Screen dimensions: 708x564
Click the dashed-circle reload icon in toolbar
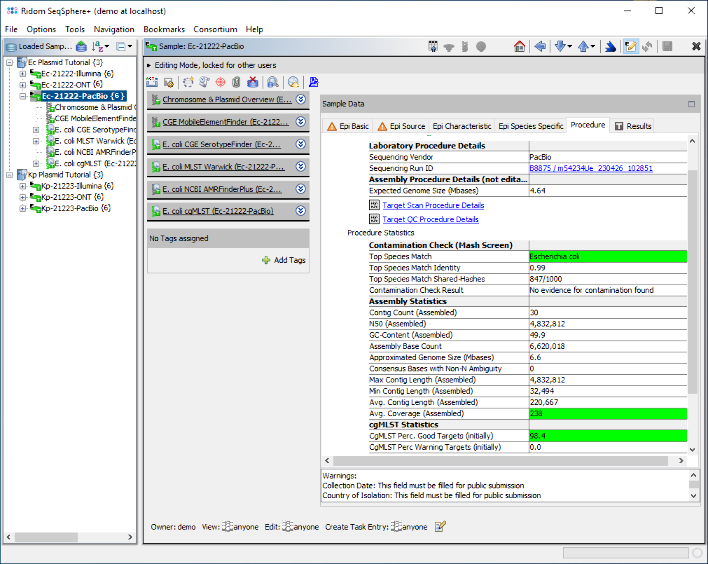(x=188, y=82)
